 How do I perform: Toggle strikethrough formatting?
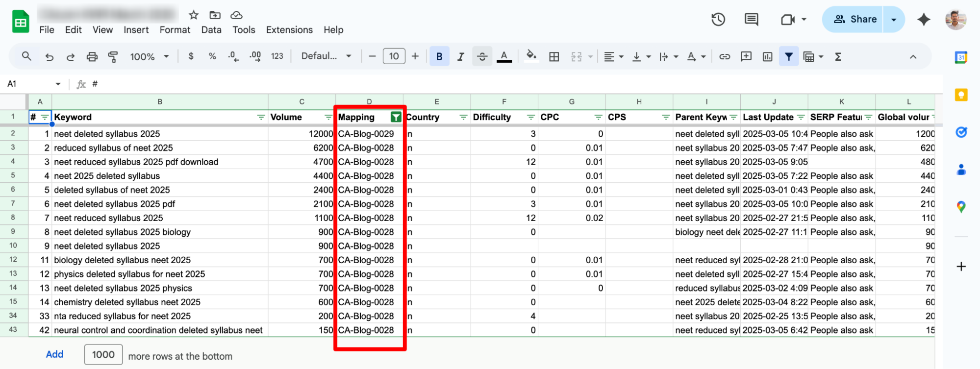(482, 56)
